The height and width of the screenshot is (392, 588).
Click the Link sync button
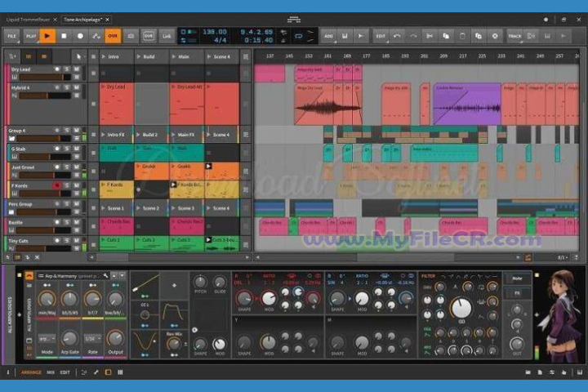click(166, 36)
